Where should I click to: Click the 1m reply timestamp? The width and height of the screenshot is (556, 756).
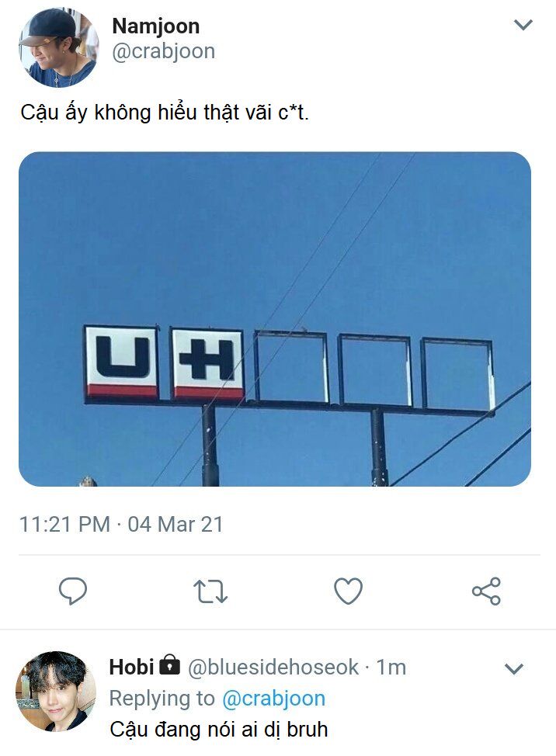click(391, 668)
